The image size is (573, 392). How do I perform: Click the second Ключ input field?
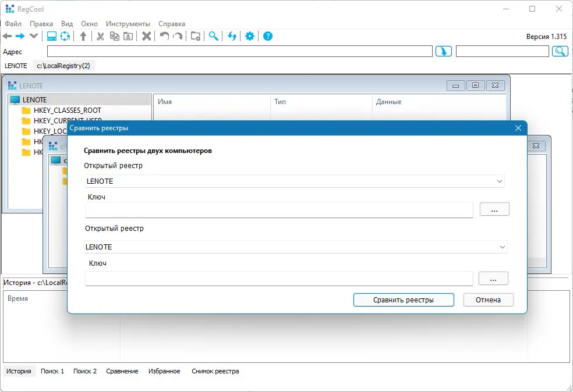(279, 279)
